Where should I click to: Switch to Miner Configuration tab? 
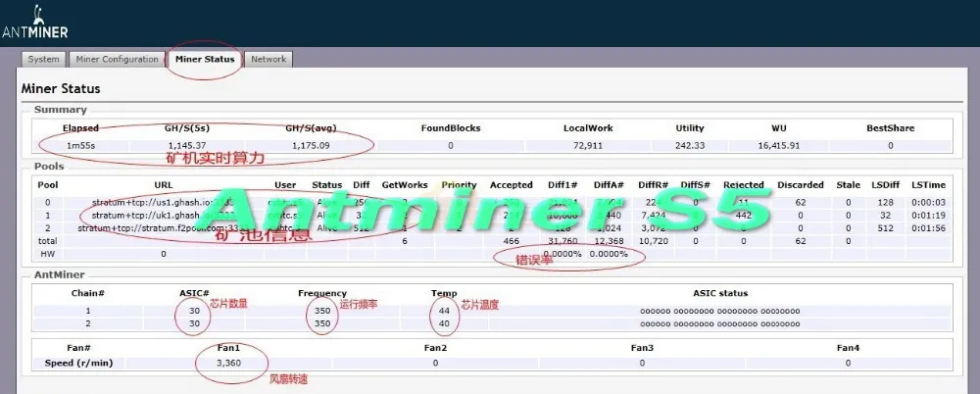pyautogui.click(x=117, y=60)
